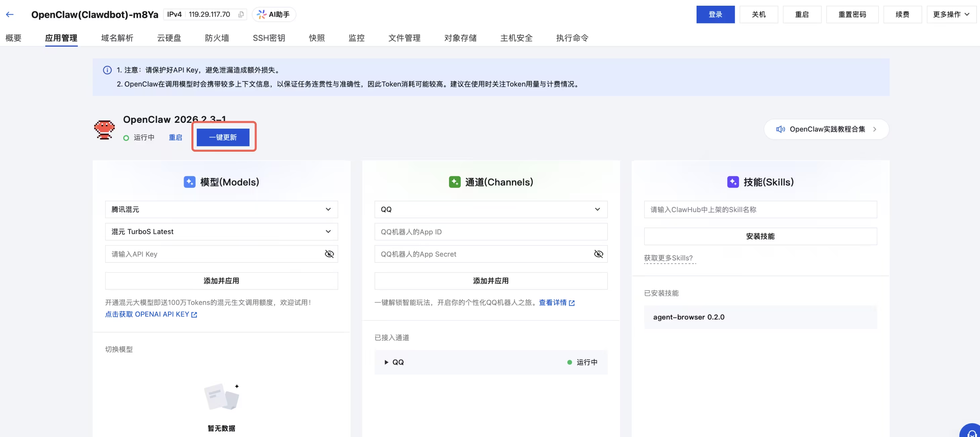Click the 安装技能 button
The image size is (980, 437).
[760, 236]
